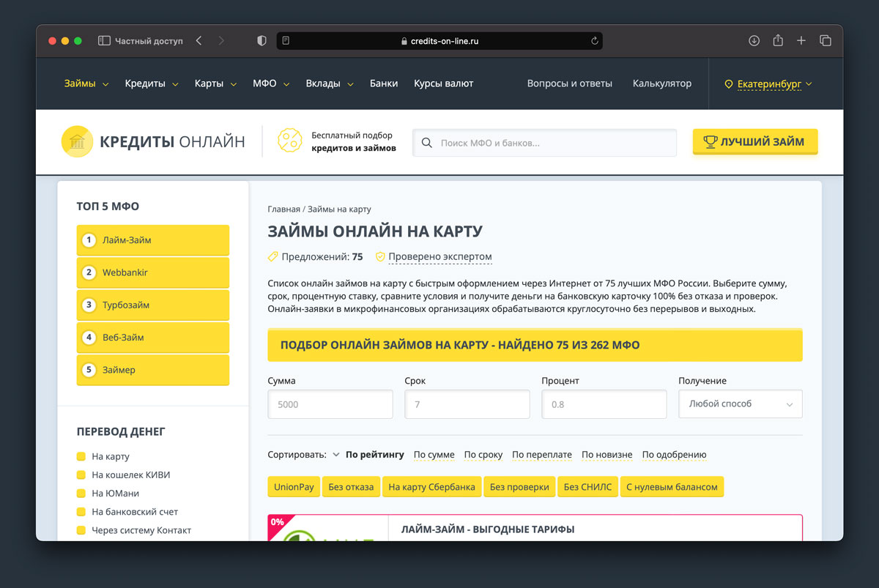Viewport: 879px width, 588px height.
Task: Open Турбозайм in Top 5 list
Action: point(152,305)
